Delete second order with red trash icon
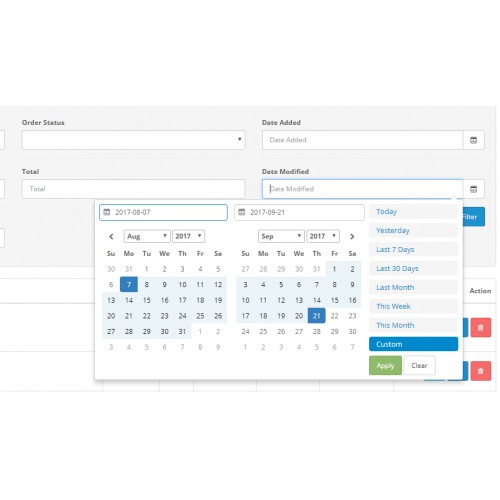The height and width of the screenshot is (500, 500). tap(480, 371)
